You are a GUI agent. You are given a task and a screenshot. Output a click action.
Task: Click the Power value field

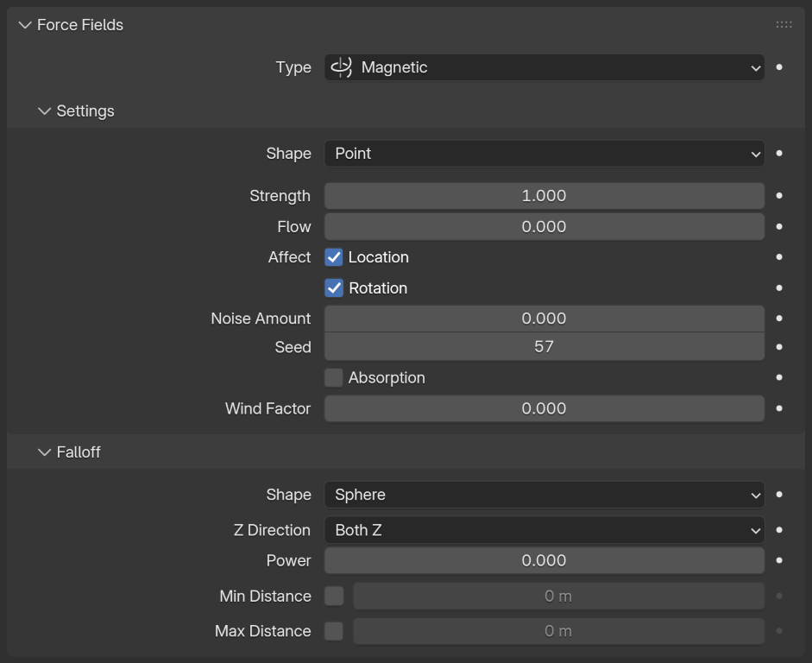point(544,560)
